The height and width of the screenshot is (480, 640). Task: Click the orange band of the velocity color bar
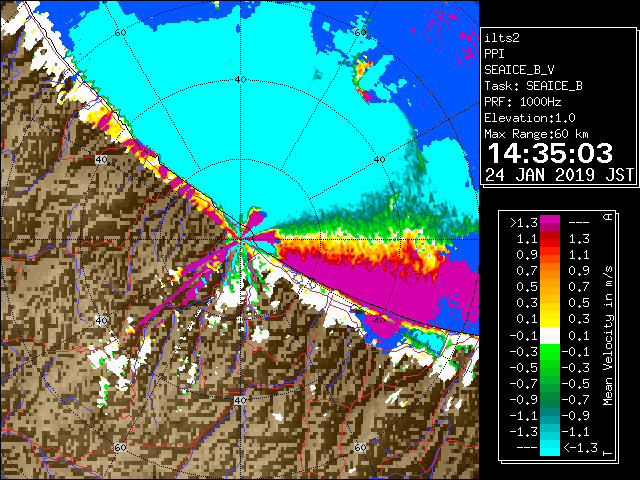coord(550,271)
